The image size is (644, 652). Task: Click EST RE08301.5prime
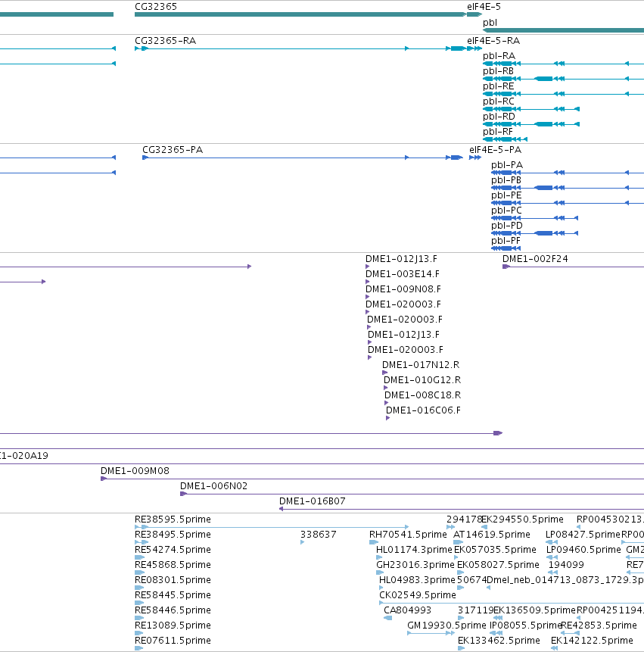click(x=173, y=580)
